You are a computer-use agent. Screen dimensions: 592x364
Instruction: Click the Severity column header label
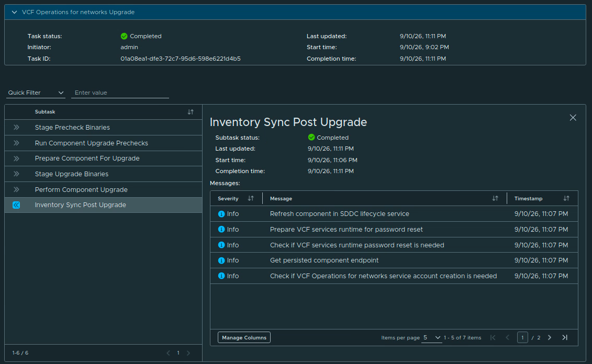point(228,198)
